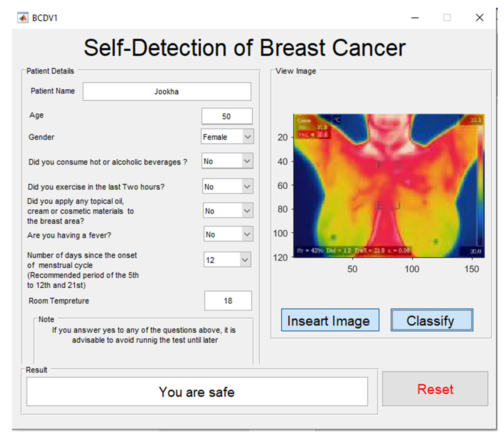The image size is (504, 440).
Task: Click the Age input field
Action: point(227,116)
